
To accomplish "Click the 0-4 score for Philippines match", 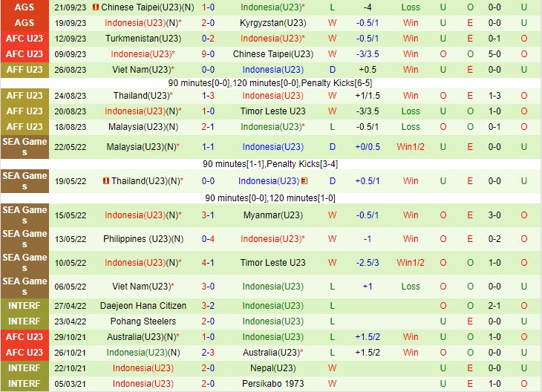I will [x=208, y=239].
